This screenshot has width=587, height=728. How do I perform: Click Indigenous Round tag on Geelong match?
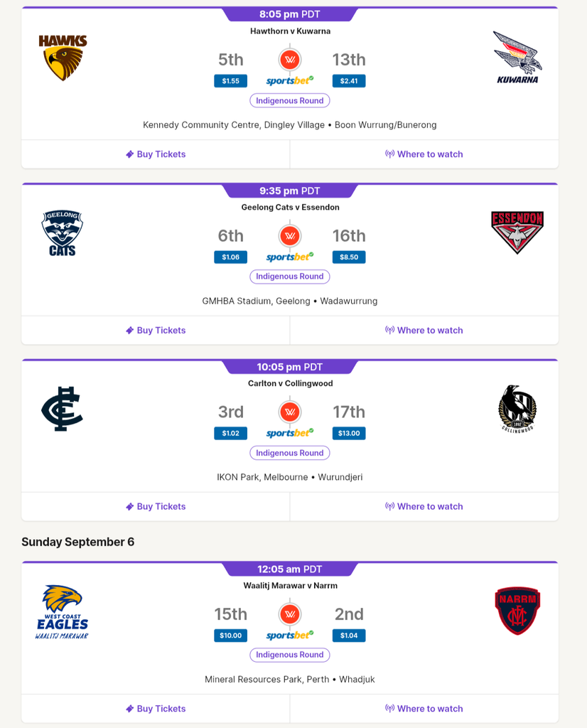click(x=290, y=277)
